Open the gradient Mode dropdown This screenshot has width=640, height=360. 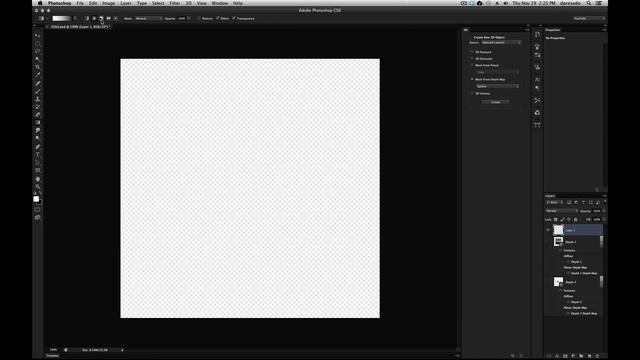pyautogui.click(x=149, y=18)
